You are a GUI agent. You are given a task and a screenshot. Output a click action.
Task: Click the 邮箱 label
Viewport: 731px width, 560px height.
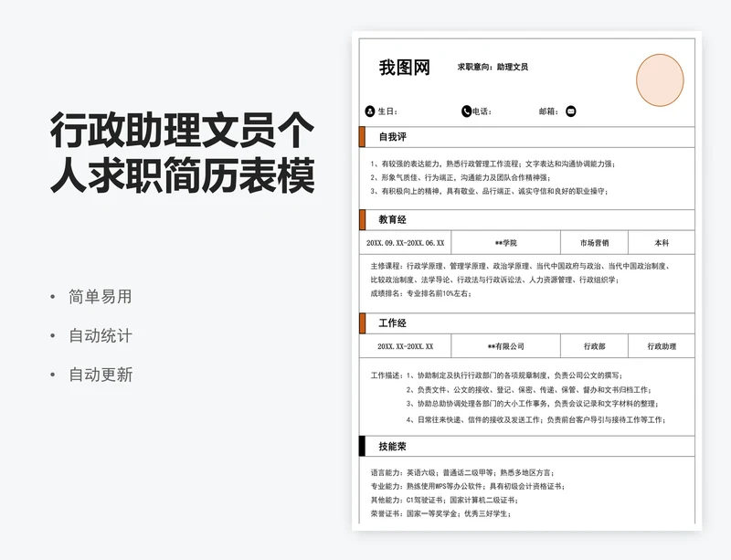click(x=549, y=111)
